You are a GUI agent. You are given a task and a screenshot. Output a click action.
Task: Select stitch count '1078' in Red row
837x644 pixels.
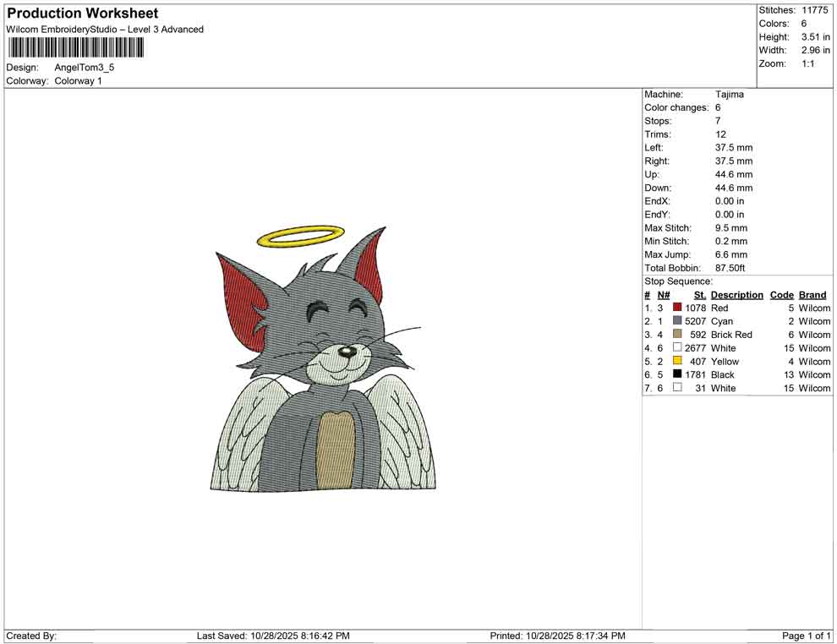pos(696,308)
